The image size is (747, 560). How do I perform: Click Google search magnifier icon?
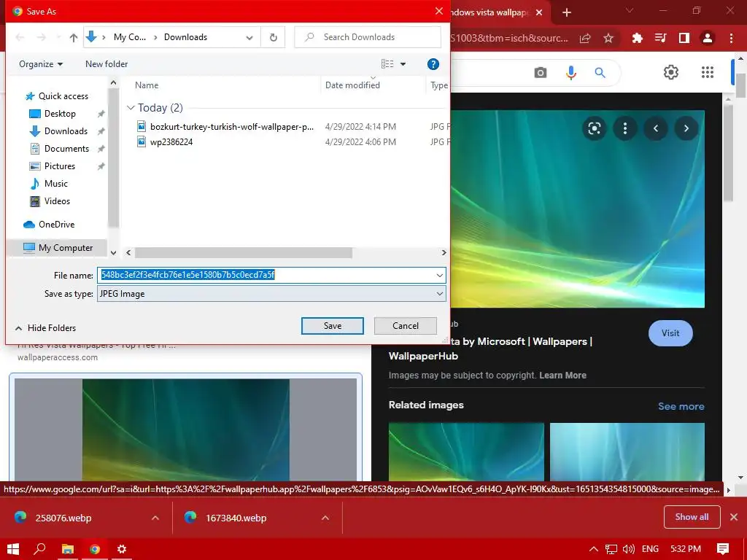click(x=600, y=72)
